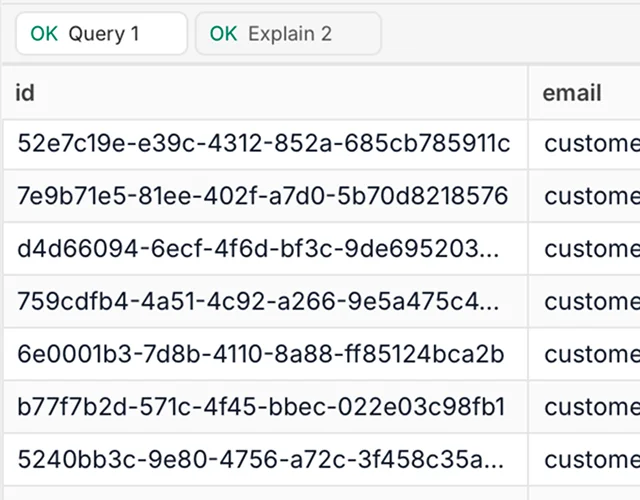Viewport: 640px width, 500px height.
Task: Click email cell in row d4d66094
Action: coord(584,249)
